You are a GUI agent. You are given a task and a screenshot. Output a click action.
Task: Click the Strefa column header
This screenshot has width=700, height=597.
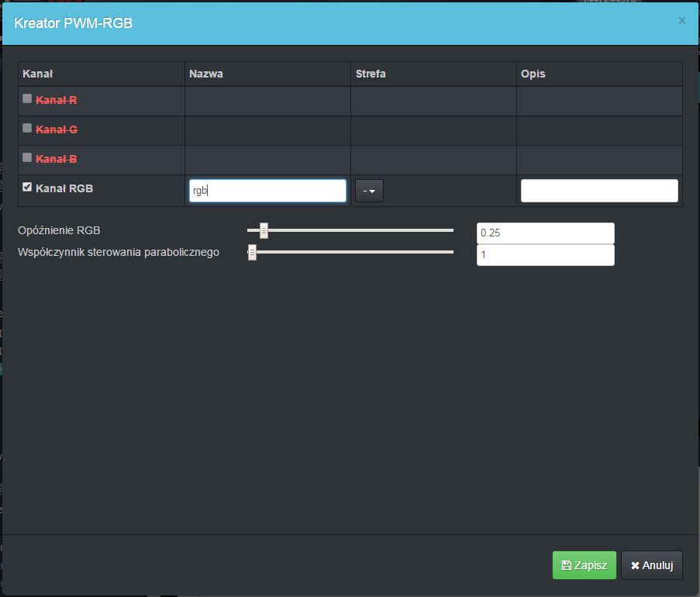pyautogui.click(x=371, y=74)
